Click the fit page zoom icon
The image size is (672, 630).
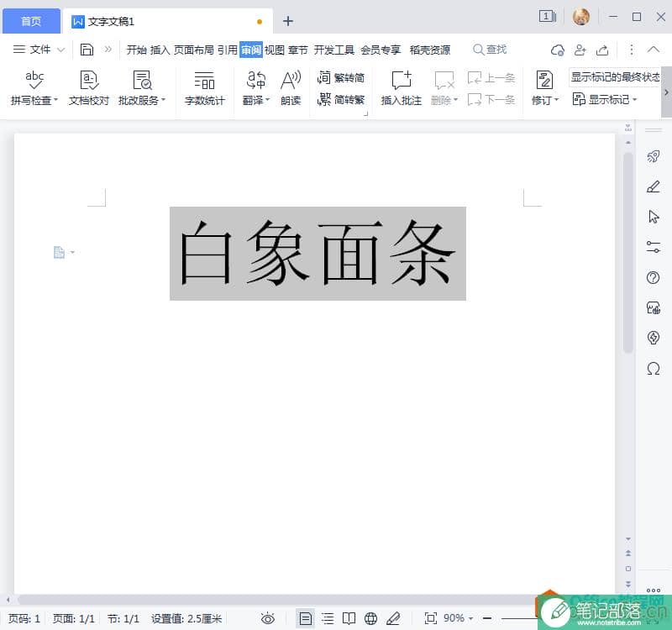pyautogui.click(x=431, y=618)
